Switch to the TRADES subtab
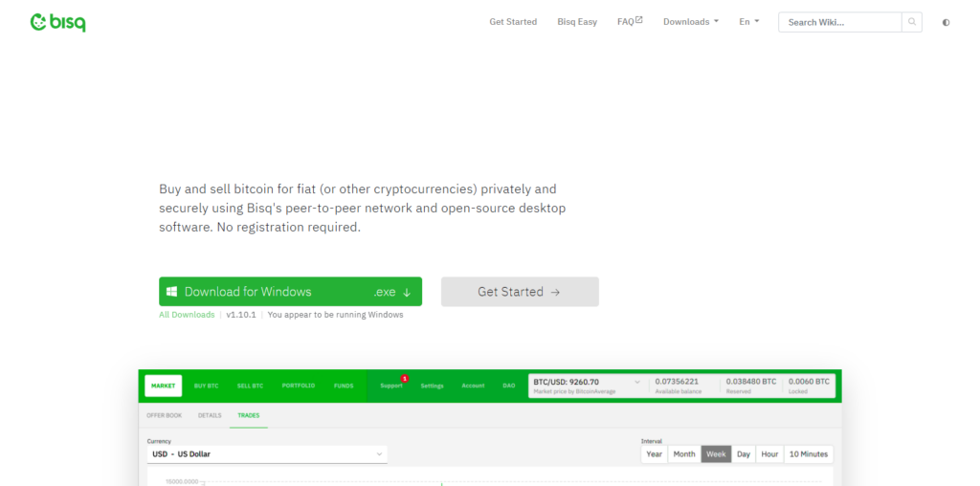 (248, 415)
